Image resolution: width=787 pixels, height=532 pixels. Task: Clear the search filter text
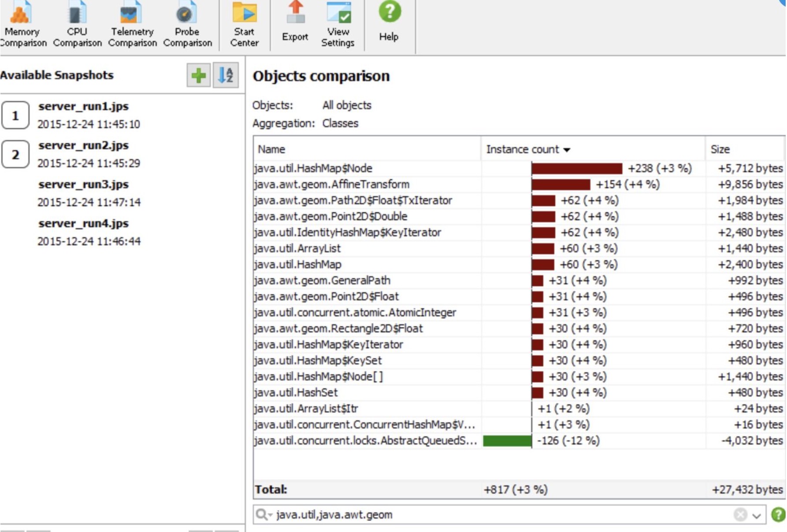point(740,514)
